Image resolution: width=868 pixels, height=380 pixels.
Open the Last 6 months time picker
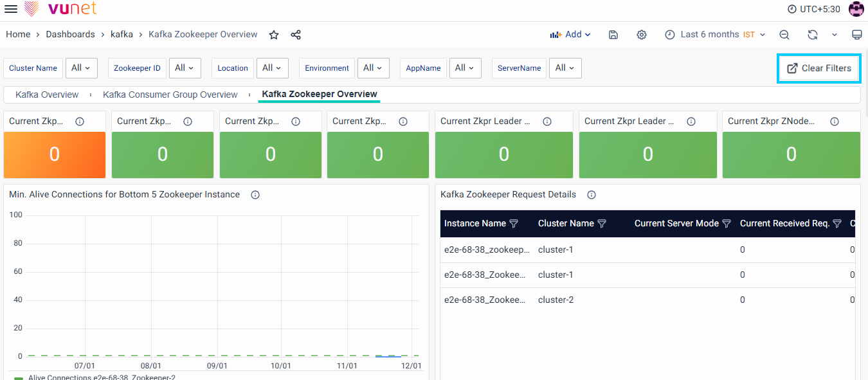[x=715, y=35]
